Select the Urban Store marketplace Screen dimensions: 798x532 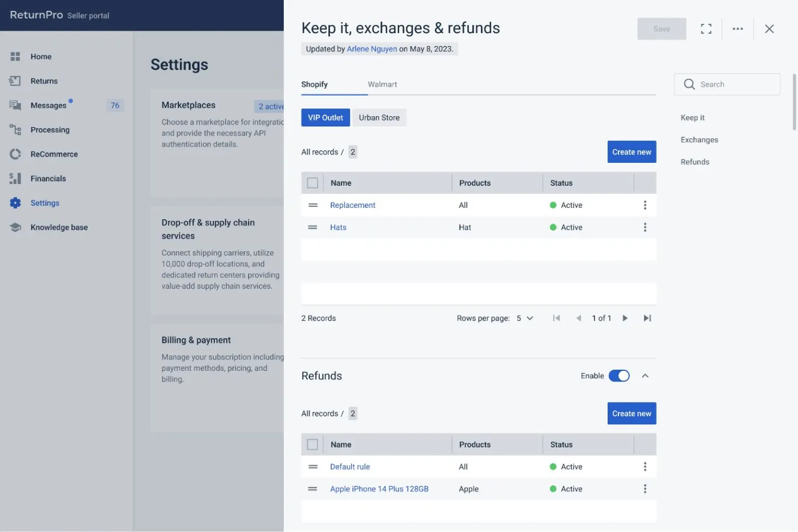pyautogui.click(x=379, y=117)
